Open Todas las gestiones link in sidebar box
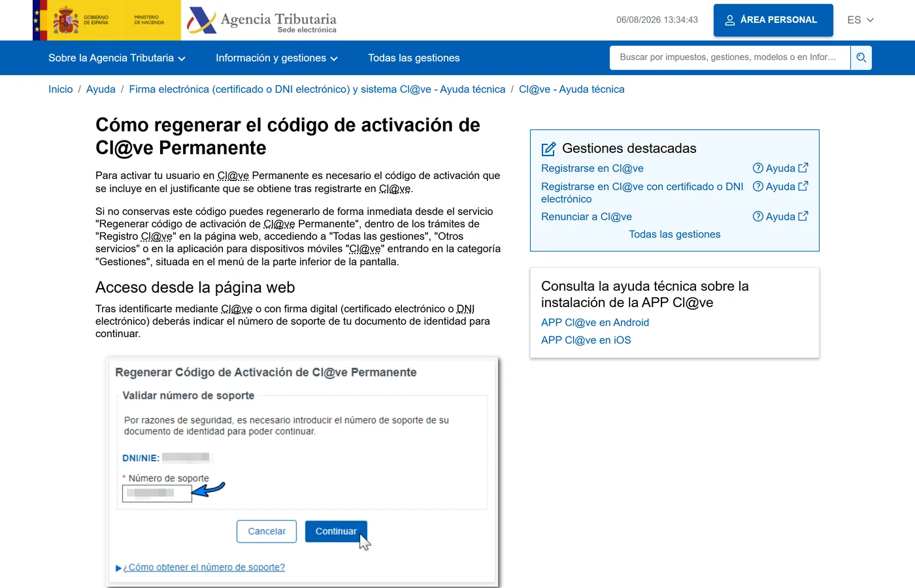 [x=674, y=234]
